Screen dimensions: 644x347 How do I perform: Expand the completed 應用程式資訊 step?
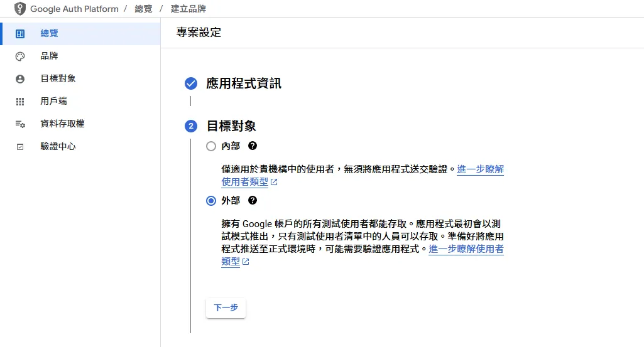244,83
